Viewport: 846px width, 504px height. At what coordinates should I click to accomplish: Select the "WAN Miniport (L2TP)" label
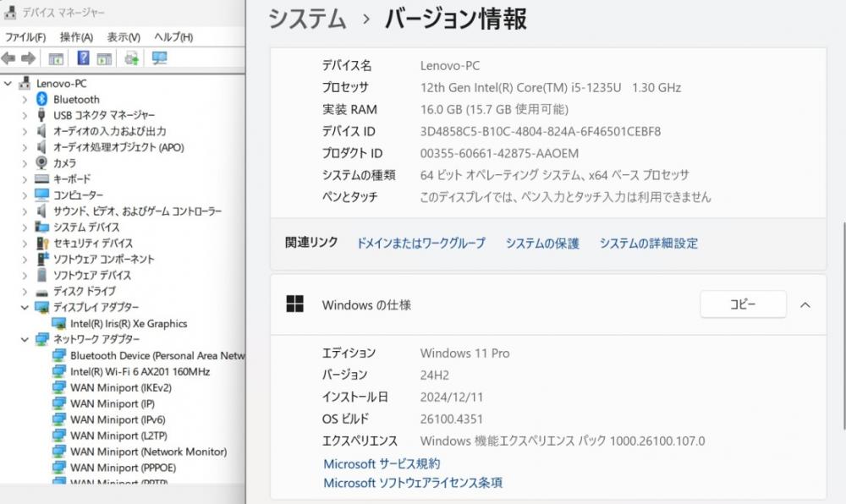118,436
